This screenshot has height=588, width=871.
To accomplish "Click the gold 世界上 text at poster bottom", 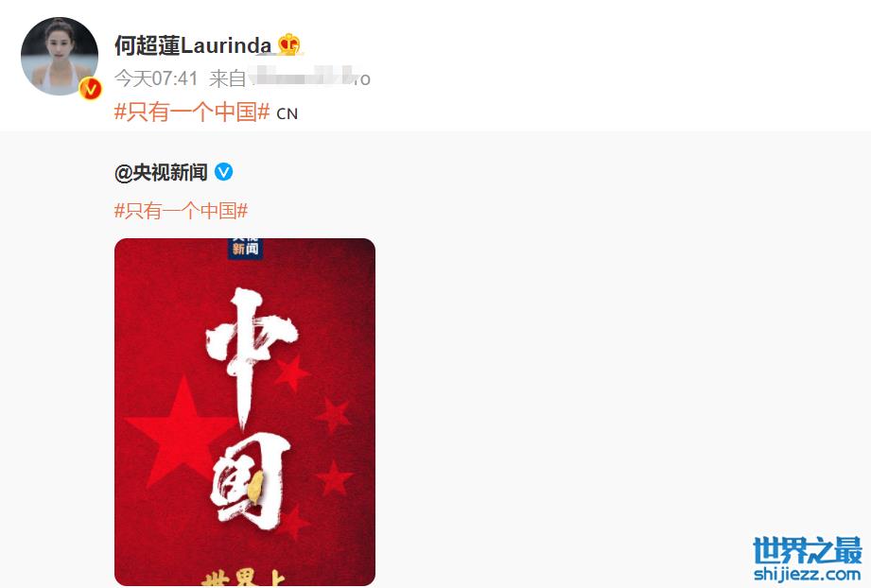I will pyautogui.click(x=243, y=578).
